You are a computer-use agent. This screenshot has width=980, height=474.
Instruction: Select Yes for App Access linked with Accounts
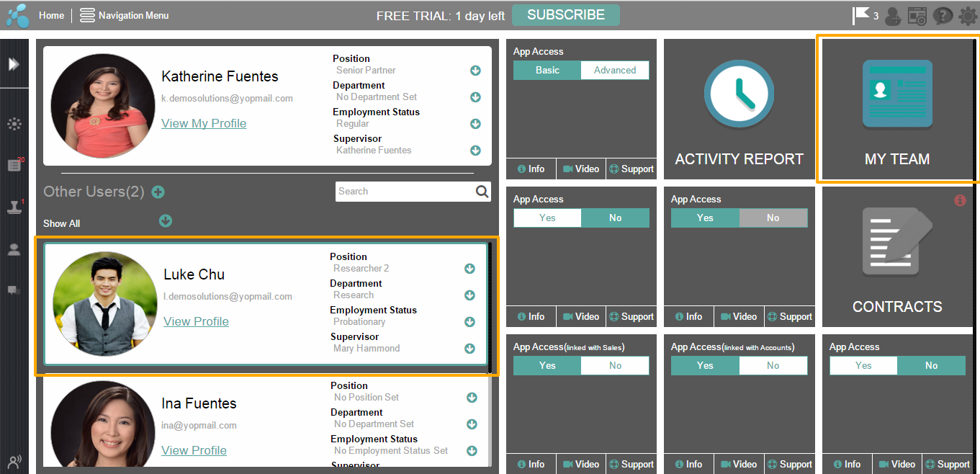705,365
